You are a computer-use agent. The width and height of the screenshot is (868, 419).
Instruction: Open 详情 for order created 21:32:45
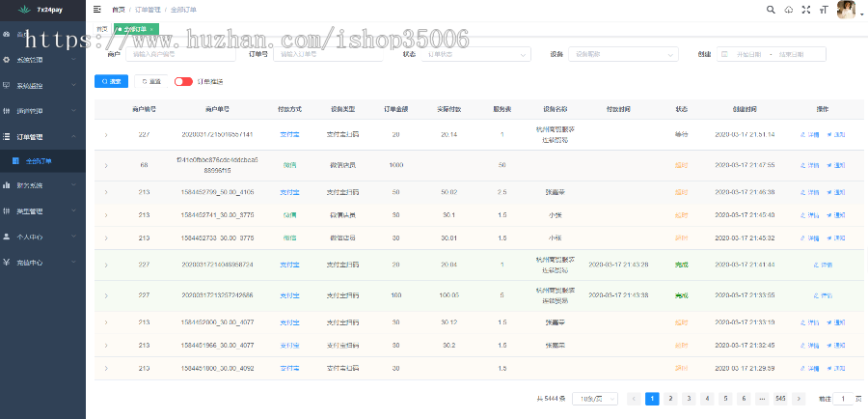pos(810,346)
